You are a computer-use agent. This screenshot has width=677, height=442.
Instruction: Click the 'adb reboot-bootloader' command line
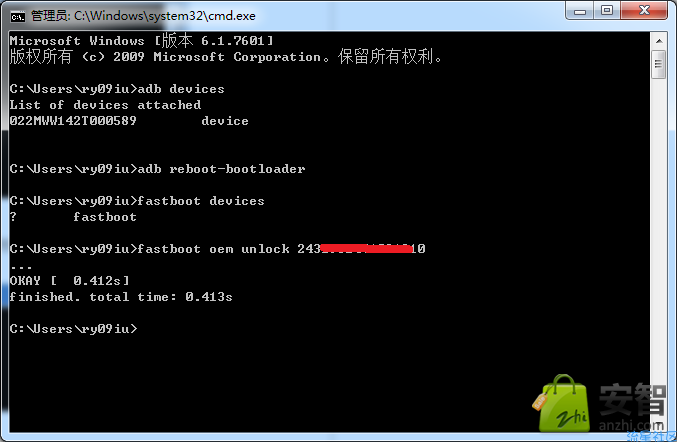click(x=158, y=169)
